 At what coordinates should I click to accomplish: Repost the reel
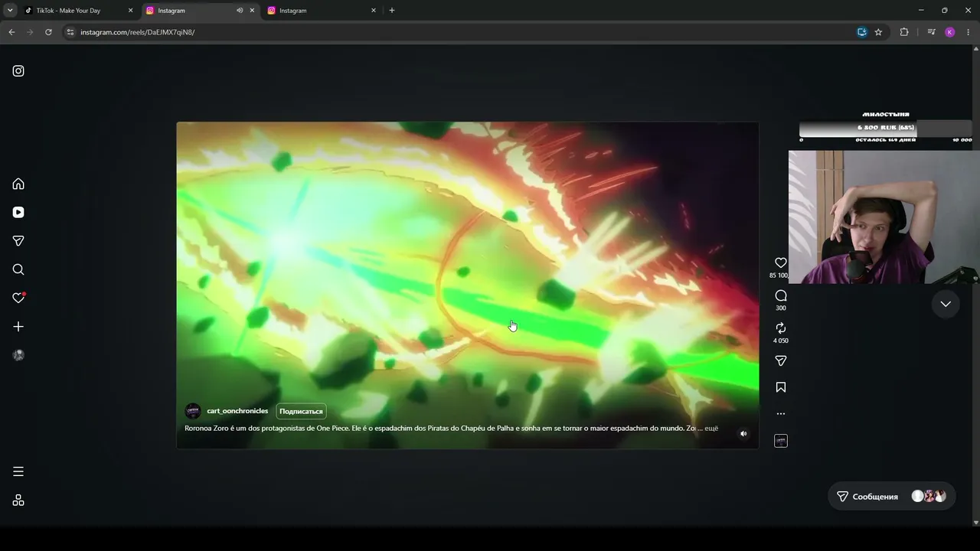click(x=781, y=328)
